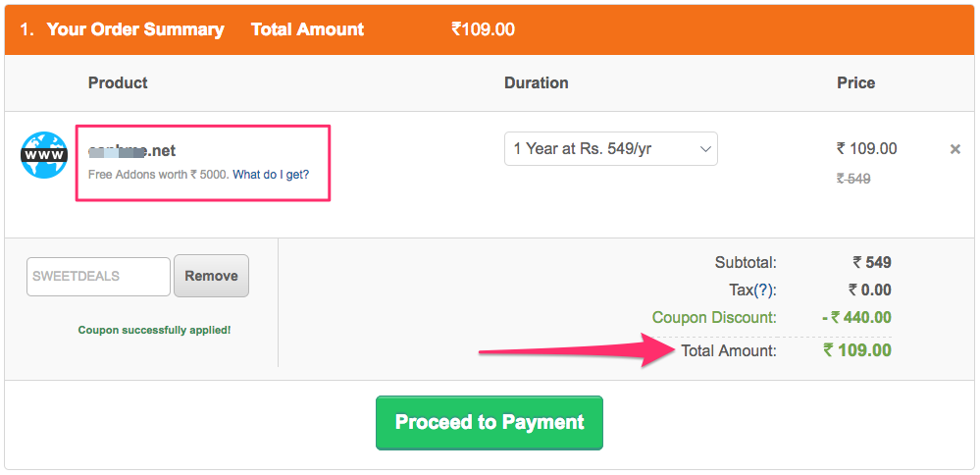Open the What do I get? link
Screen dimensions: 980x475
271,175
